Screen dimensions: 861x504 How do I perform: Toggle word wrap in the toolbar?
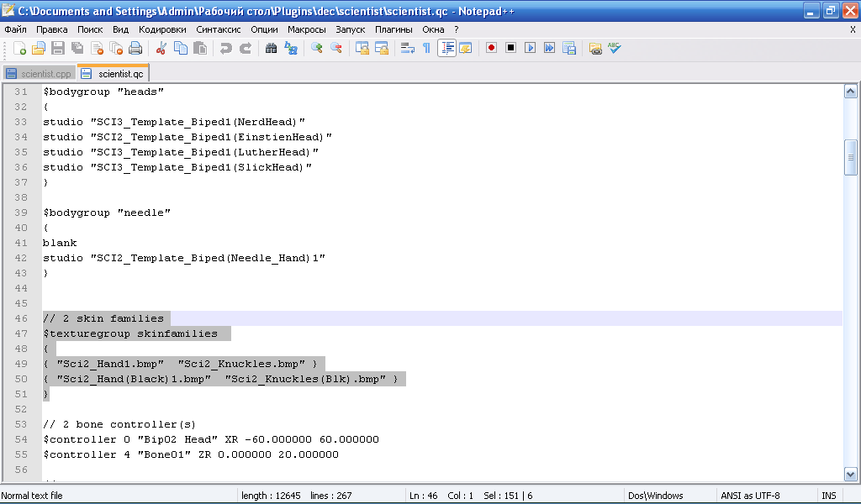pyautogui.click(x=408, y=48)
